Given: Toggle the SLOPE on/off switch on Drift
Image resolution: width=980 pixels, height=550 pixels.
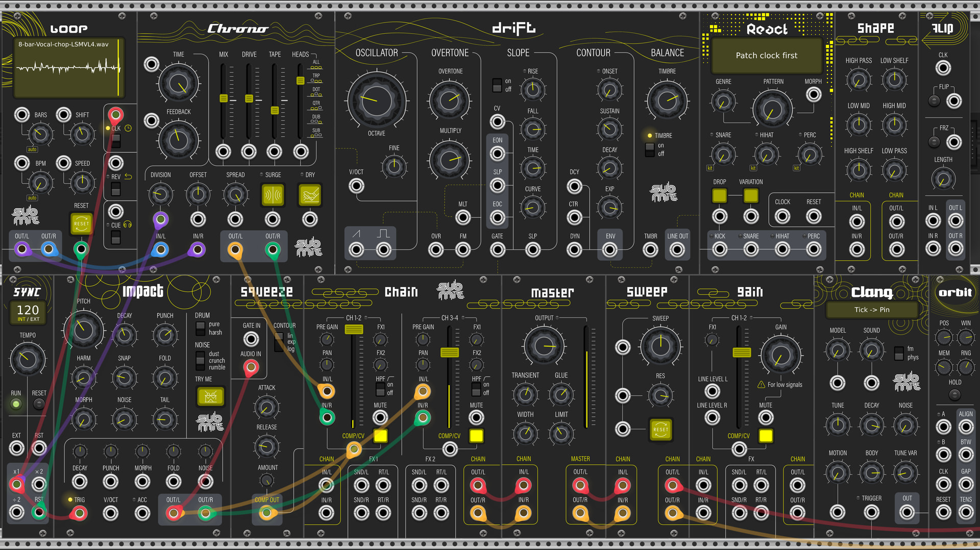Looking at the screenshot, I should 497,85.
